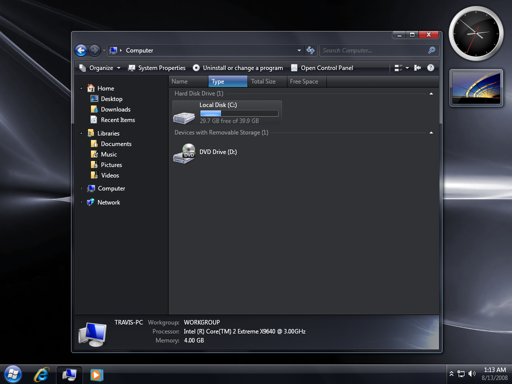Click System Properties toolbar button
Image resolution: width=512 pixels, height=384 pixels.
click(157, 68)
